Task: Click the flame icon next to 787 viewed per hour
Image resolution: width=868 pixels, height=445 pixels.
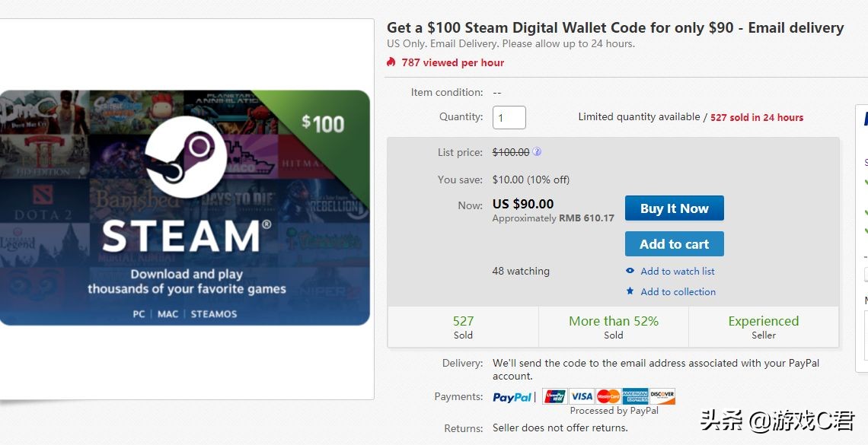Action: [391, 62]
